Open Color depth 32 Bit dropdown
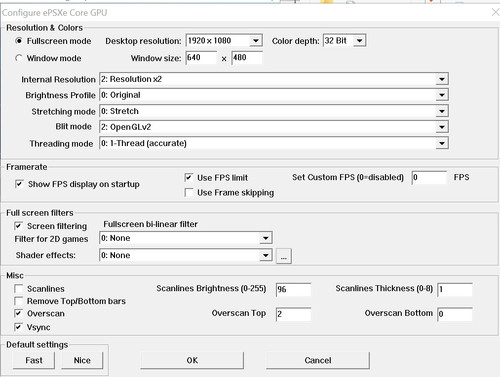The image size is (500, 377). pos(344,41)
